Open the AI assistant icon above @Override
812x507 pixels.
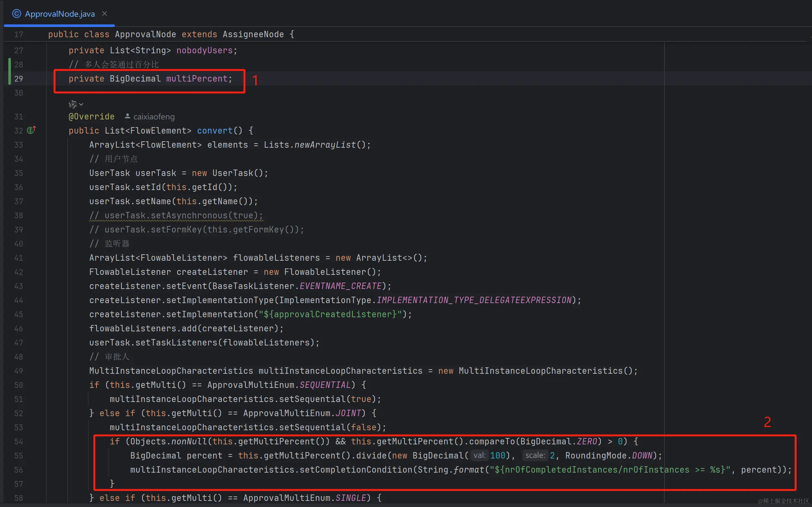tap(73, 104)
